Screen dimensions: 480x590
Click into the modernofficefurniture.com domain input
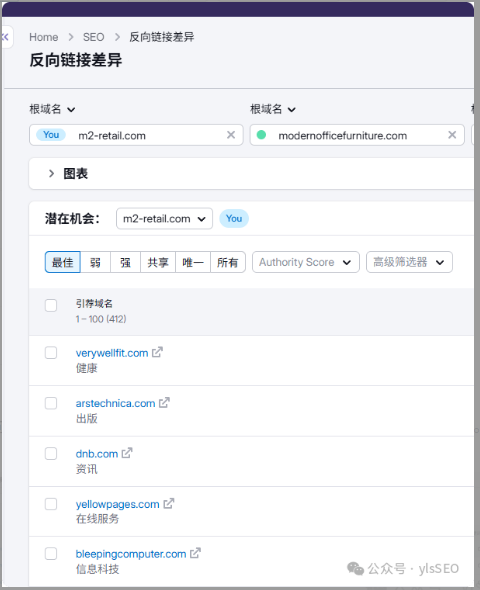(x=357, y=135)
